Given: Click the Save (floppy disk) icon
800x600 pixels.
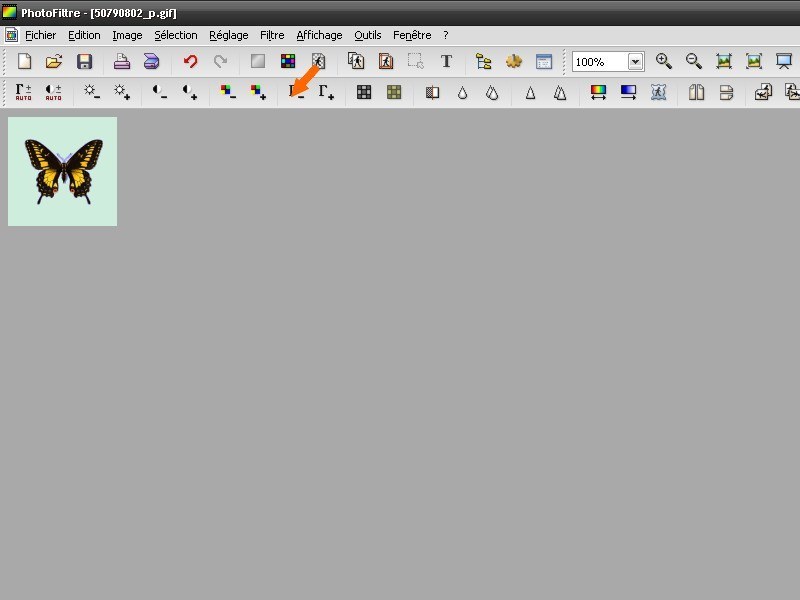Looking at the screenshot, I should click(x=85, y=62).
